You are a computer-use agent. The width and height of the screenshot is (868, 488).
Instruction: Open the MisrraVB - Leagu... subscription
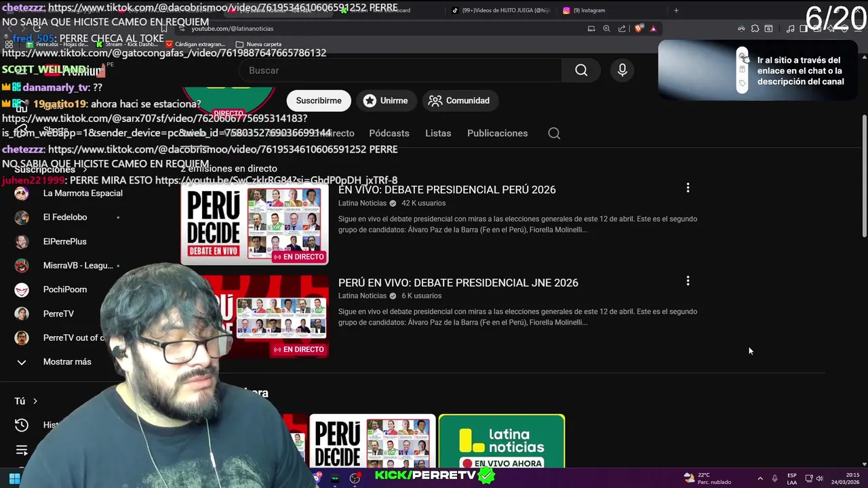coord(78,266)
